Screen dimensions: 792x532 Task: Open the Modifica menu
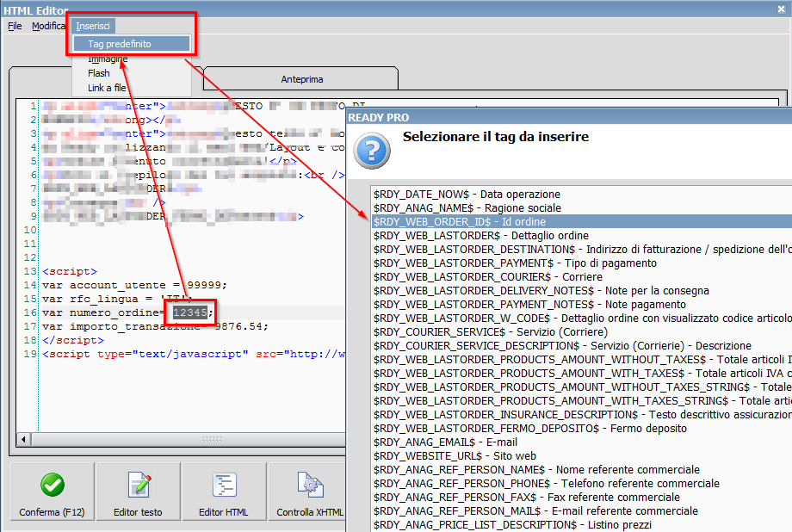[x=48, y=26]
